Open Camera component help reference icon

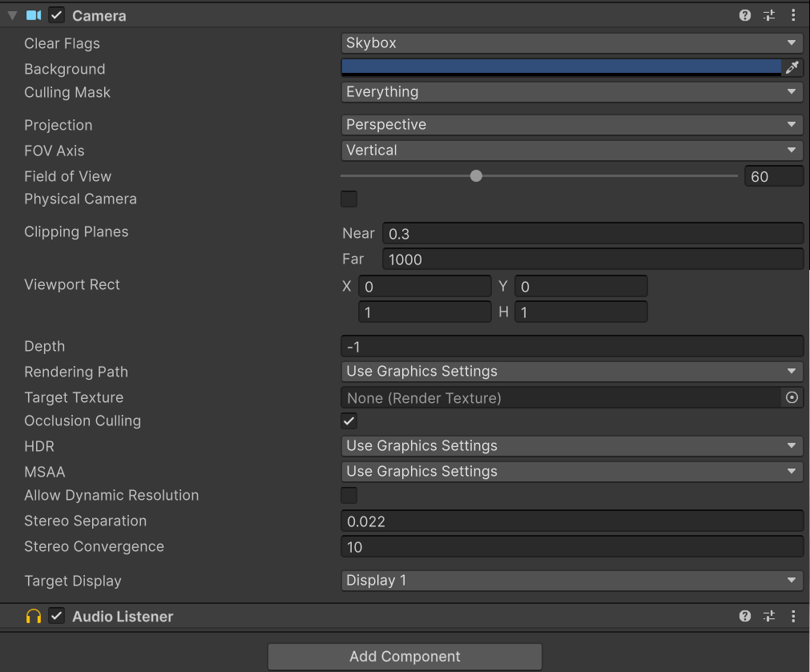pos(745,15)
